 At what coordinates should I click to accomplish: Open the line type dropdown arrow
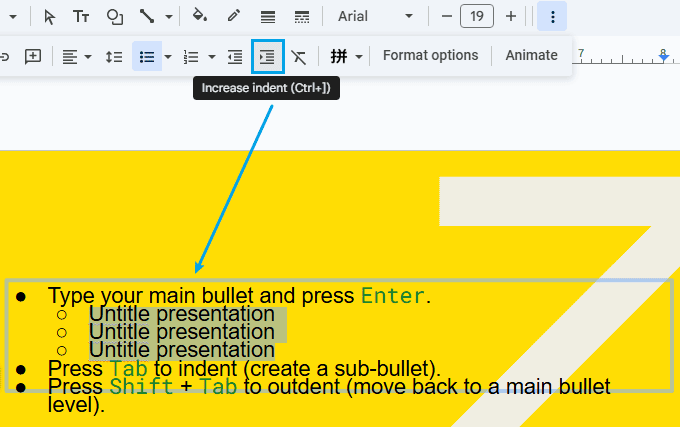(169, 17)
